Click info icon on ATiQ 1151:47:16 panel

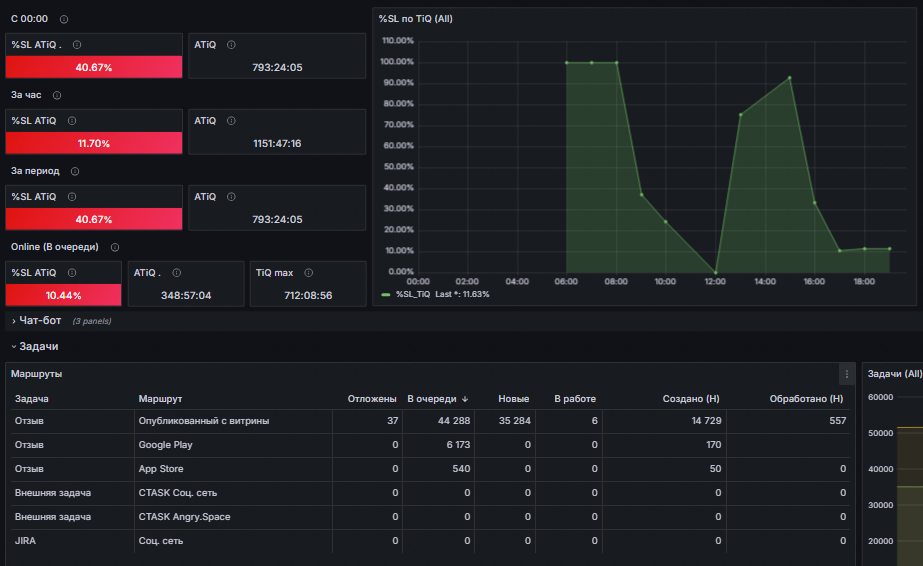pos(231,121)
